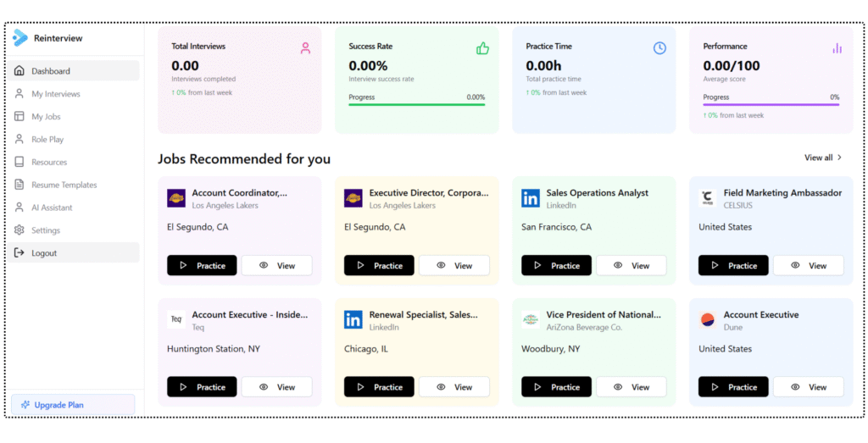Open Resume Templates from the sidebar
The height and width of the screenshot is (443, 868).
[x=64, y=185]
